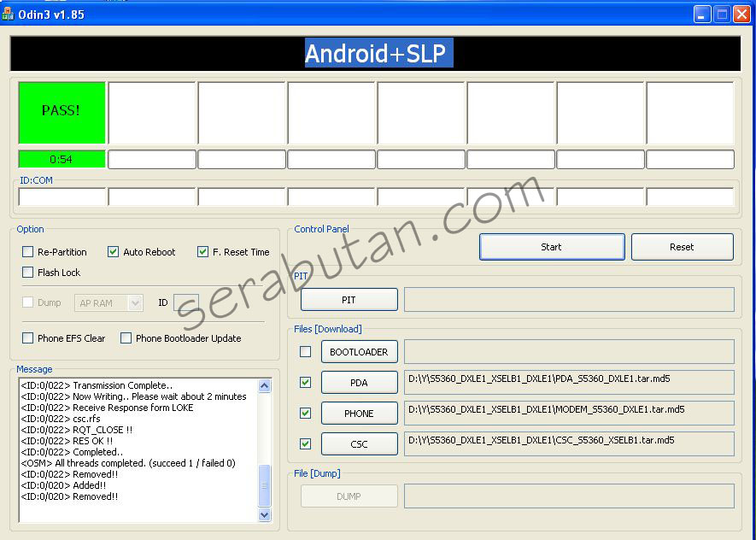Click 'Transmission Complete..' log line
This screenshot has height=540, width=756.
97,385
